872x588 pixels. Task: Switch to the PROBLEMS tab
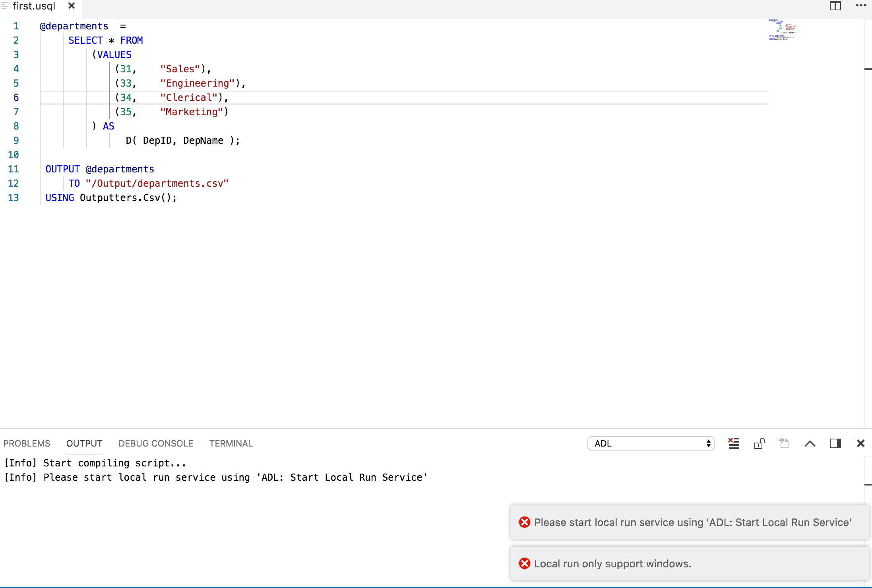tap(27, 443)
